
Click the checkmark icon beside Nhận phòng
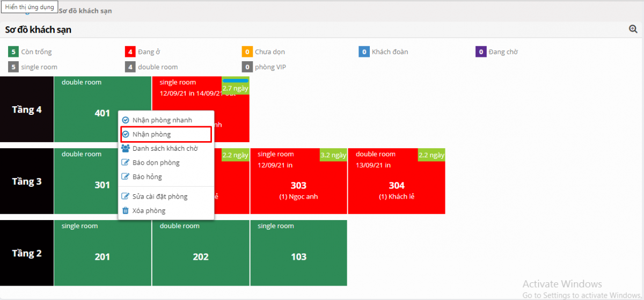(126, 134)
